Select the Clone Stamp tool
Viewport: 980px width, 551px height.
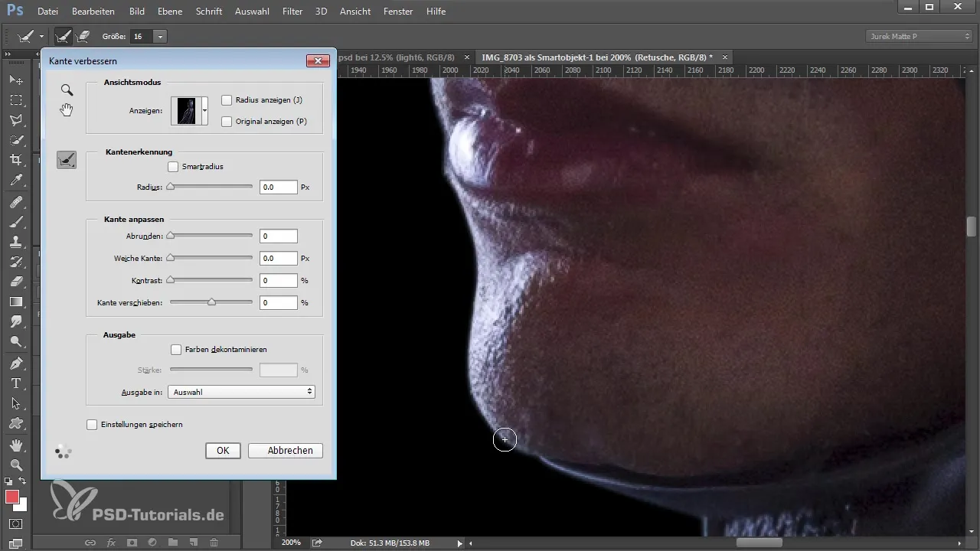(x=16, y=242)
